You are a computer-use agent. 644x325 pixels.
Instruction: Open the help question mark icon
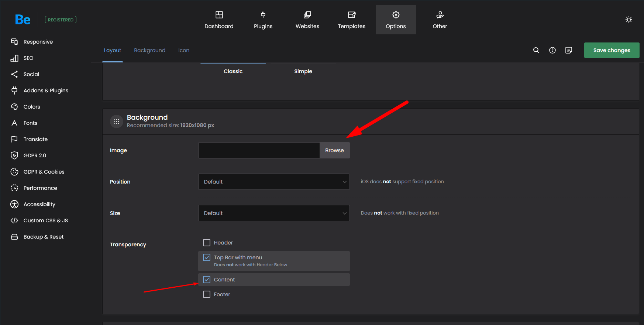552,50
